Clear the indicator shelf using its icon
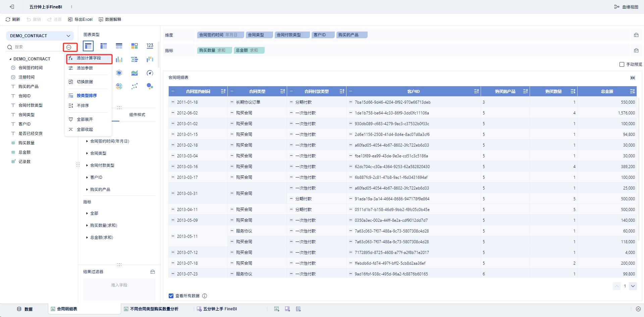 pyautogui.click(x=636, y=50)
